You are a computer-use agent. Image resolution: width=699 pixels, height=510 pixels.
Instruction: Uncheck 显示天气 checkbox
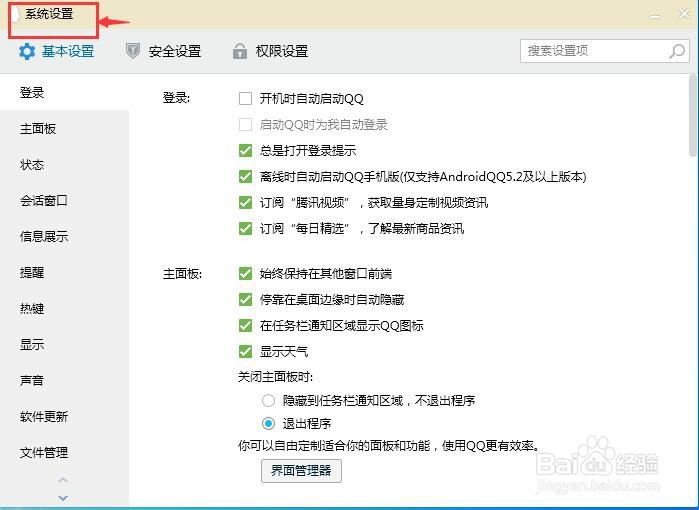[x=245, y=351]
